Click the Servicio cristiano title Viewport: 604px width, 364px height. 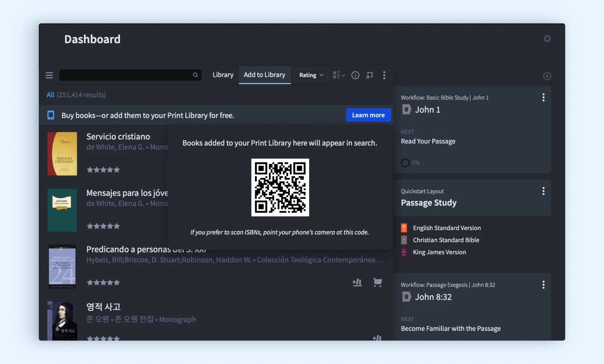[x=118, y=136]
